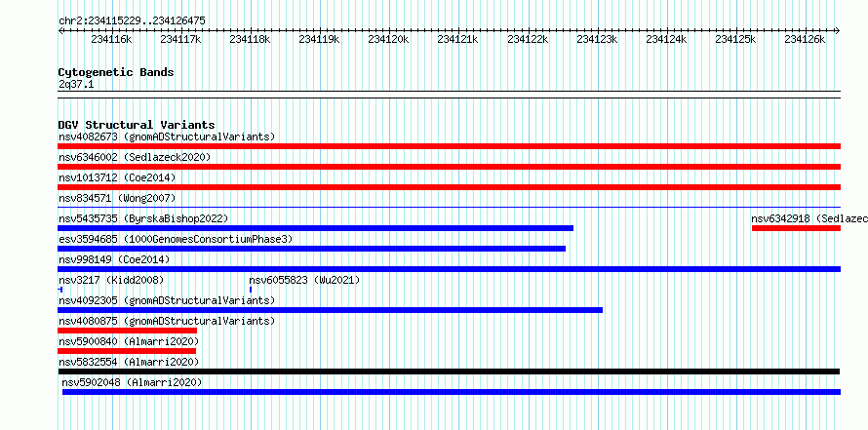Click the 234118k ruler tick label
The width and height of the screenshot is (868, 430).
pos(250,39)
